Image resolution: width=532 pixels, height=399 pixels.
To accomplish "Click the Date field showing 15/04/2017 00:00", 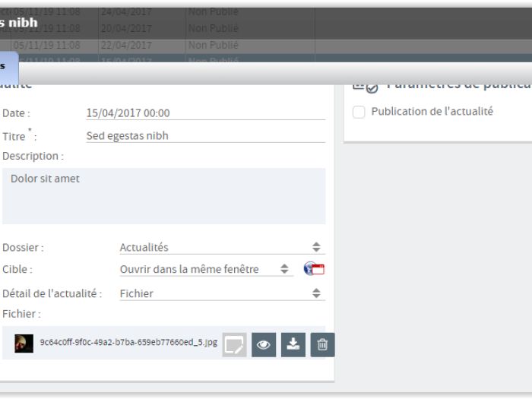I will pyautogui.click(x=205, y=113).
